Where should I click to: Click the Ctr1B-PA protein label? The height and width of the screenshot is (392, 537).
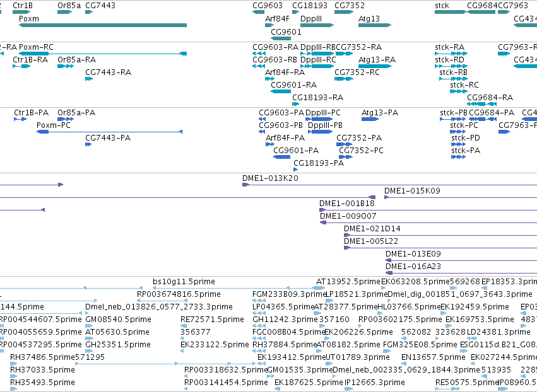point(31,113)
